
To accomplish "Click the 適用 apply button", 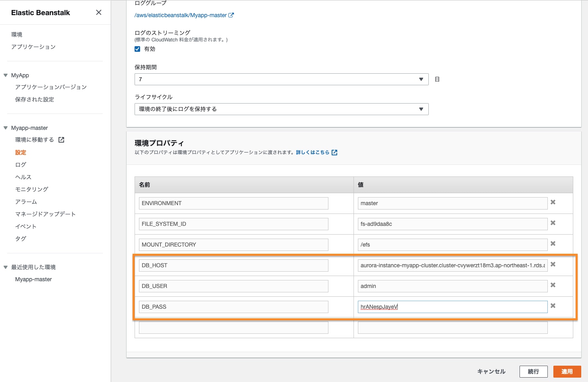I will (x=567, y=372).
